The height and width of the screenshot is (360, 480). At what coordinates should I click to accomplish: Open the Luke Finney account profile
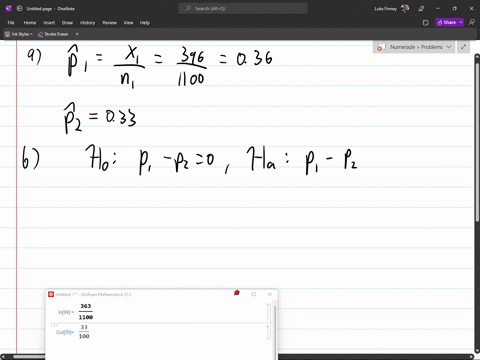tap(392, 8)
